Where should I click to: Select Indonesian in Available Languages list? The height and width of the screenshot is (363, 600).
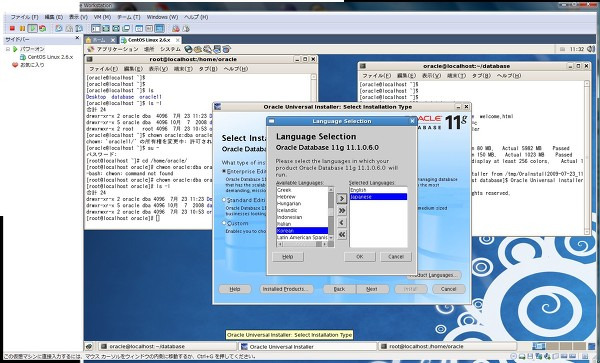302,217
